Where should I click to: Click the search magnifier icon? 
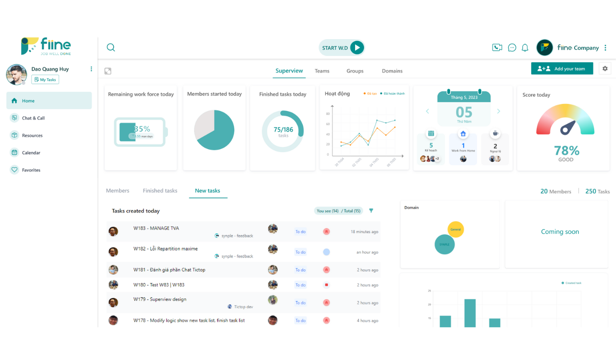111,47
